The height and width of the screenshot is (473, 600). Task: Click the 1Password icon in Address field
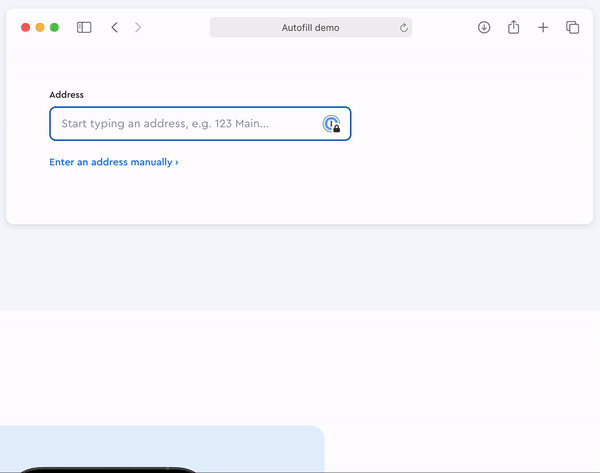331,124
